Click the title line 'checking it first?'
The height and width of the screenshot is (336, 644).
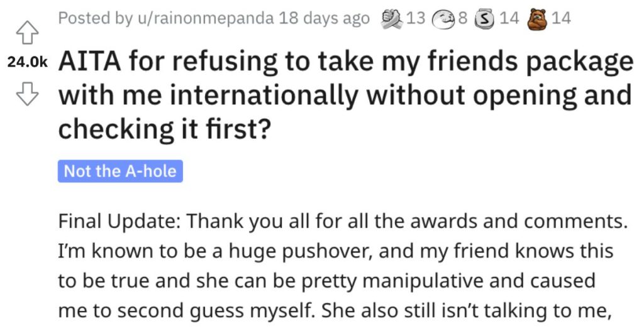pos(165,129)
